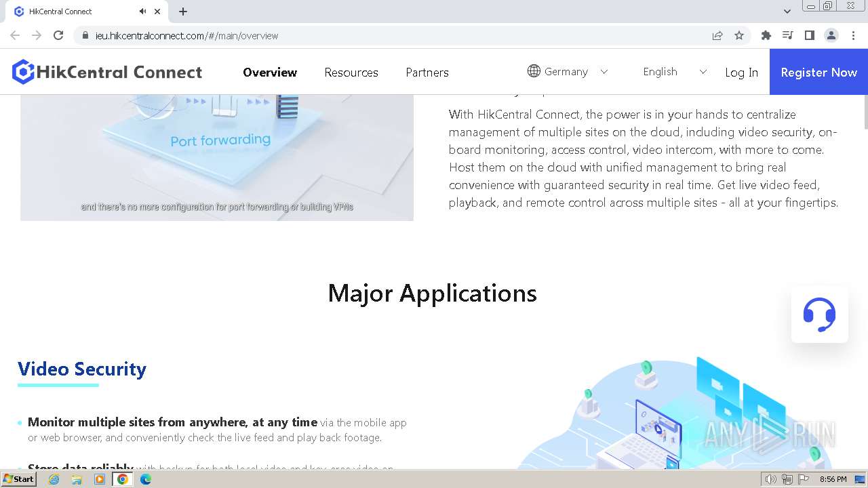The width and height of the screenshot is (868, 488).
Task: Click the Register Now button
Action: [818, 72]
